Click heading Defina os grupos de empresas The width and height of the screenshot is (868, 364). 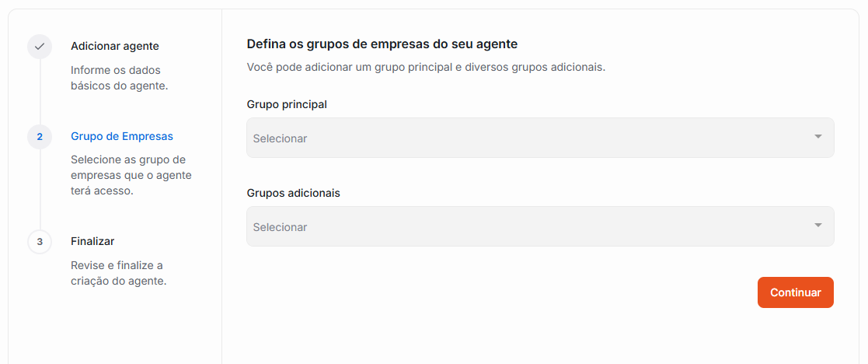pyautogui.click(x=382, y=44)
